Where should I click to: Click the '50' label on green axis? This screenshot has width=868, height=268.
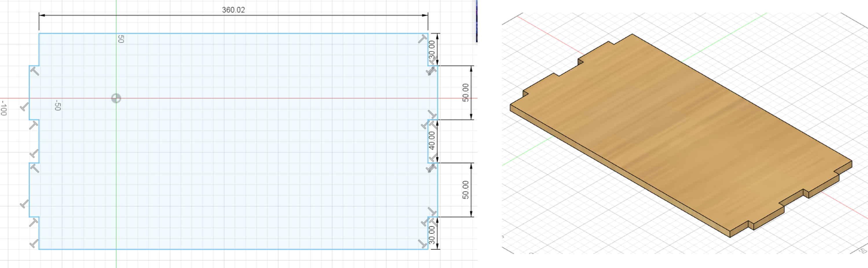pos(121,39)
